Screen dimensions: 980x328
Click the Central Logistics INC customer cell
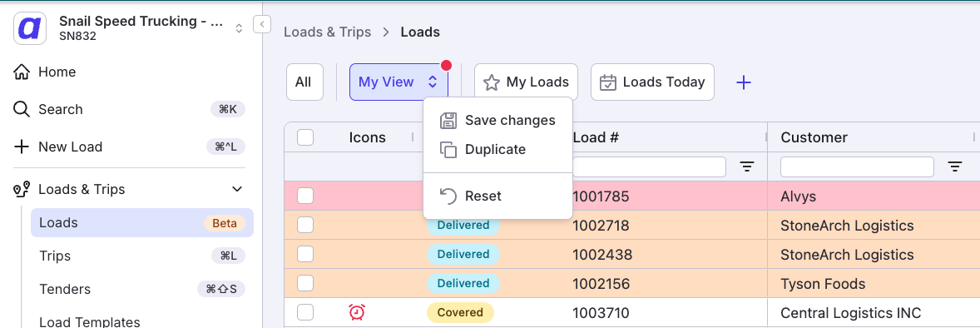pos(850,312)
